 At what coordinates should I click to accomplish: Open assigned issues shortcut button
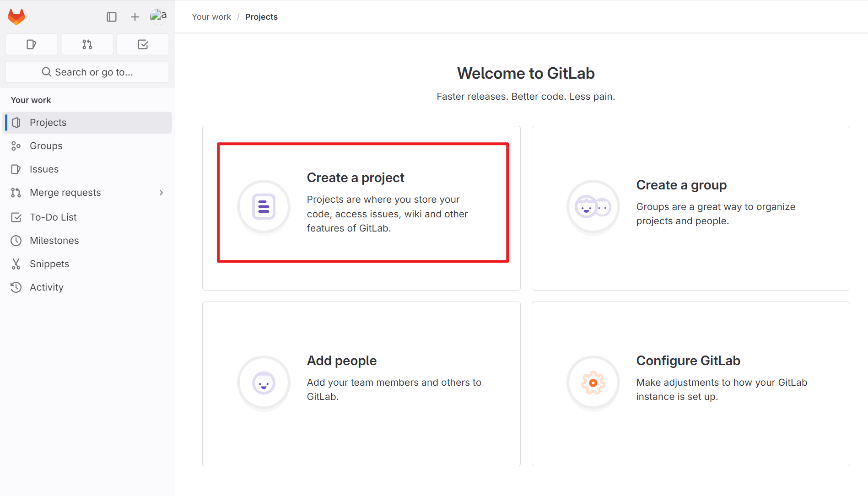[x=32, y=44]
